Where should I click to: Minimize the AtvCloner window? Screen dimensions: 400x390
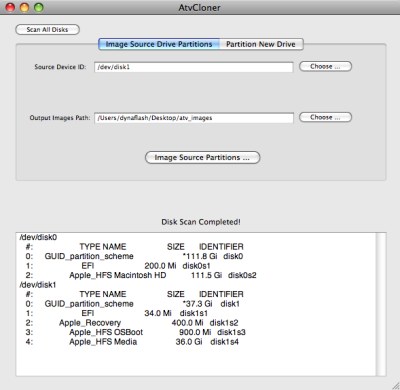(25, 7)
